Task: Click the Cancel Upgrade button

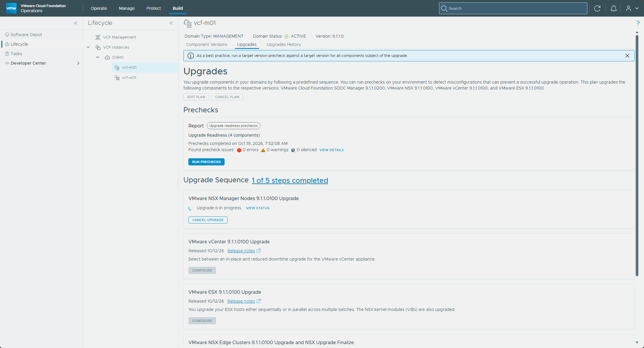Action: (x=208, y=220)
